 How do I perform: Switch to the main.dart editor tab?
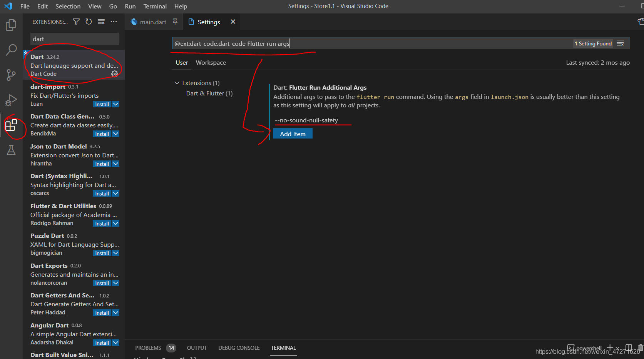pyautogui.click(x=153, y=22)
